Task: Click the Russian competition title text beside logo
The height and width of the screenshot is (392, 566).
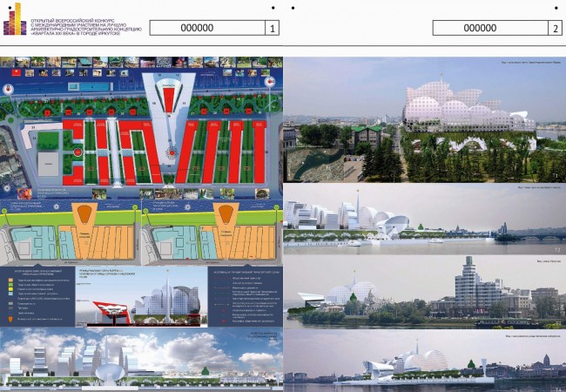Action: (86, 27)
